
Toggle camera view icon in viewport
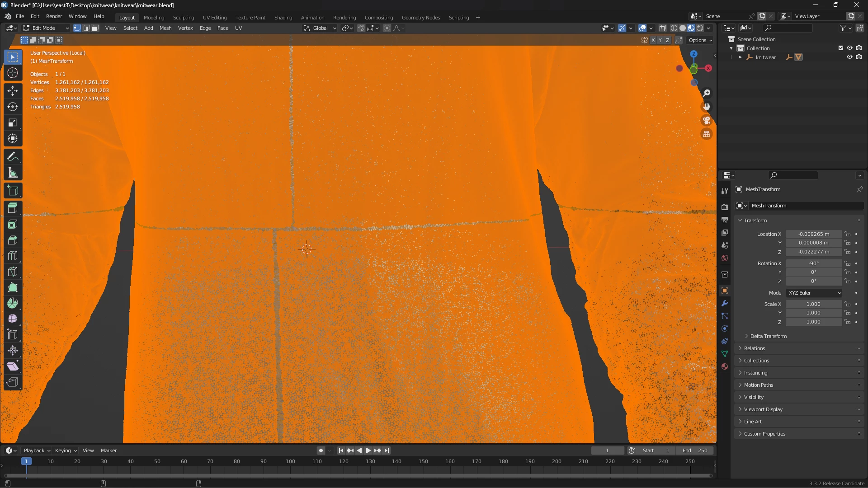706,120
